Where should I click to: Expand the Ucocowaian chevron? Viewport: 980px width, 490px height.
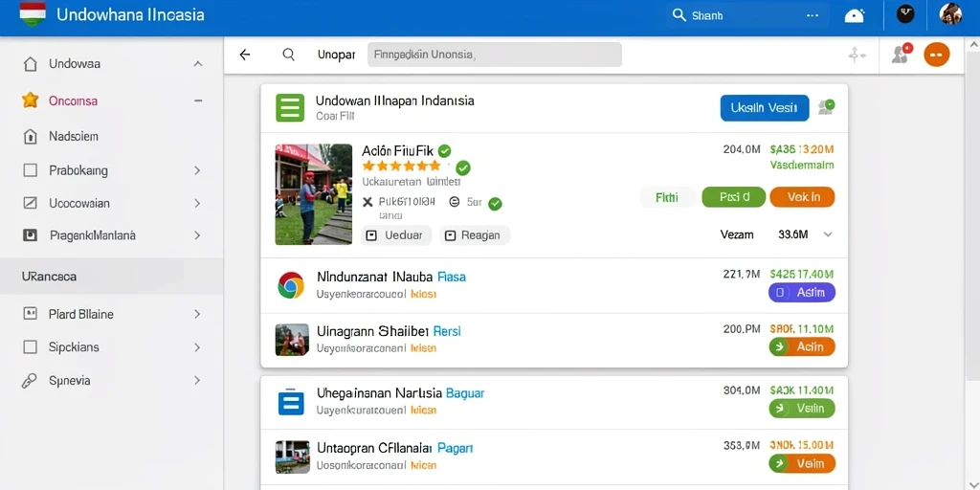pyautogui.click(x=197, y=203)
